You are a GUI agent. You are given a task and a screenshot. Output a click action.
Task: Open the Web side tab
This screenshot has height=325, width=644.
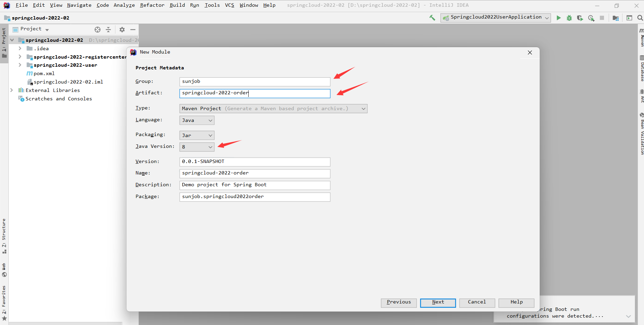click(4, 270)
